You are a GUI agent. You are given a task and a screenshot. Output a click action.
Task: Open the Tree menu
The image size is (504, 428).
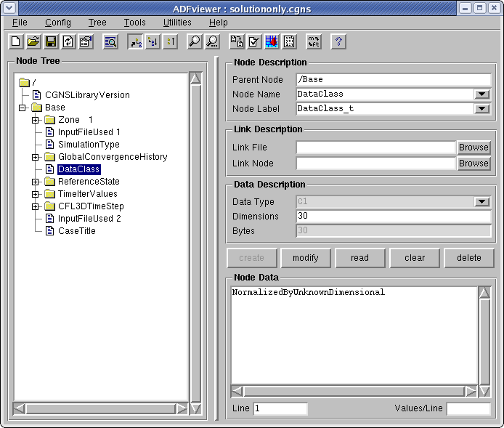click(97, 23)
